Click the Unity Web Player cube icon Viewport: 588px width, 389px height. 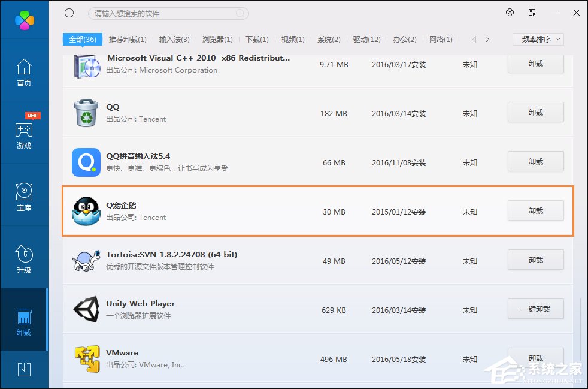tap(86, 309)
